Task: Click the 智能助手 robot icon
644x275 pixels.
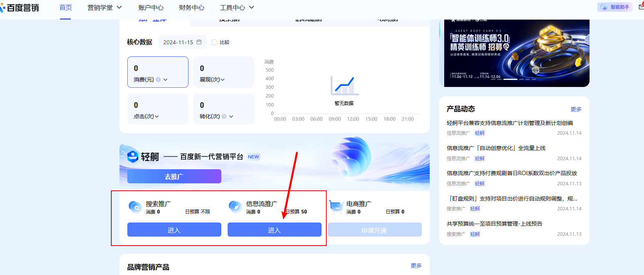Action: pyautogui.click(x=604, y=7)
